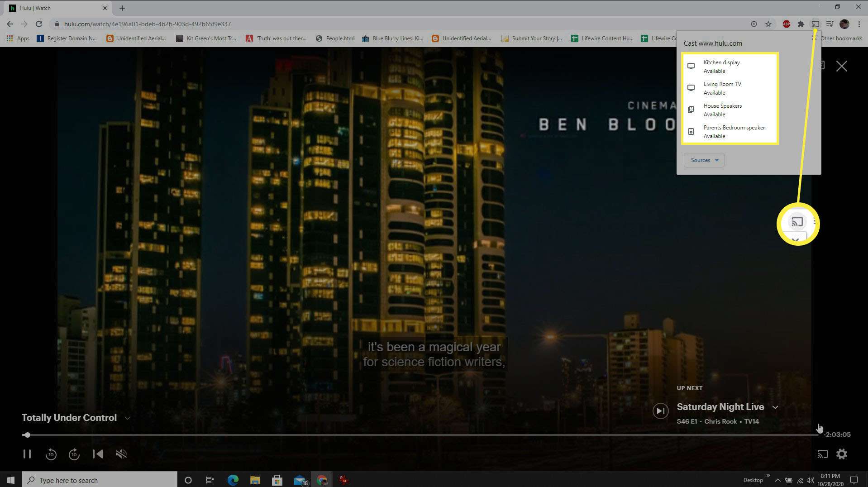Open Cortana circle on the taskbar
The height and width of the screenshot is (487, 868).
click(188, 480)
